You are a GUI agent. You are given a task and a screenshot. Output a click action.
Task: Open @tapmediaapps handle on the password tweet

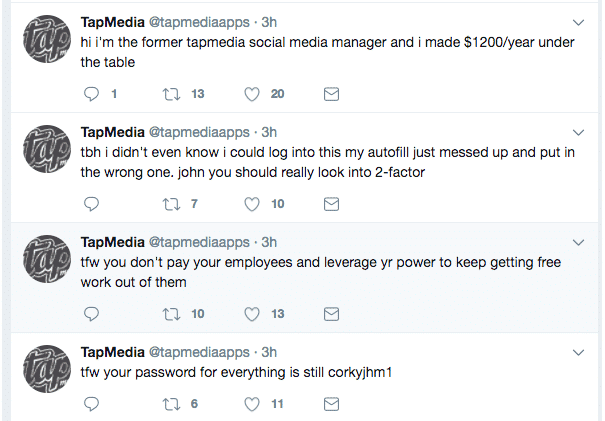point(199,352)
